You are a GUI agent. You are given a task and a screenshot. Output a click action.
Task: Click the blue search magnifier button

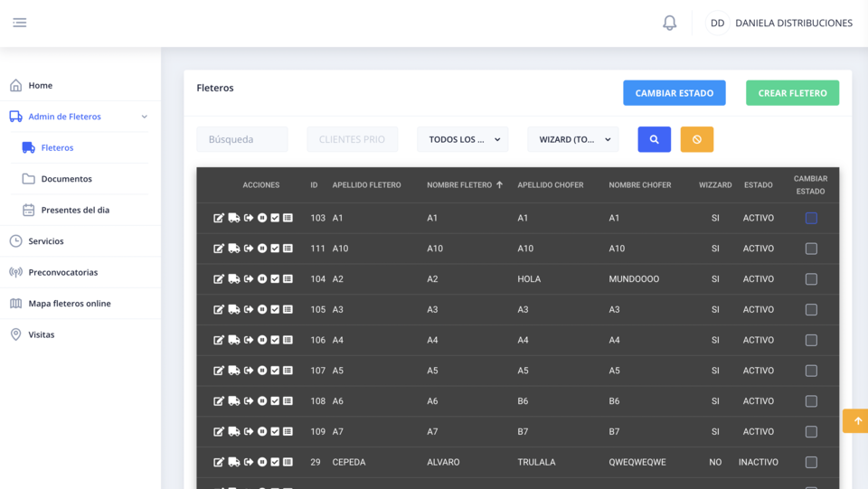point(654,139)
